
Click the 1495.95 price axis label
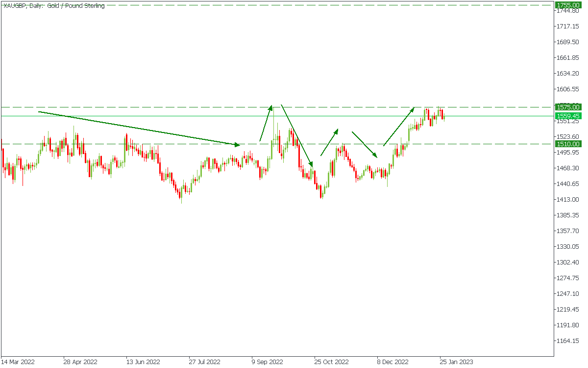[568, 153]
